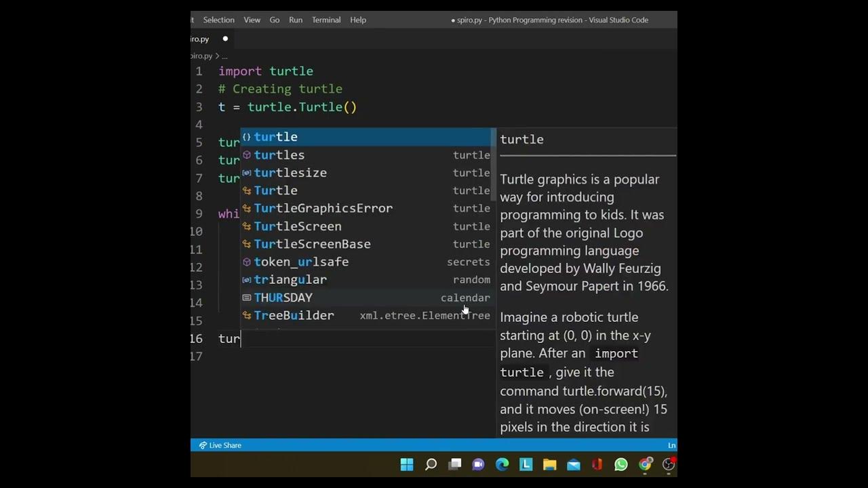Click line number 16 in gutter
Viewport: 868px width, 488px height.
(x=196, y=338)
